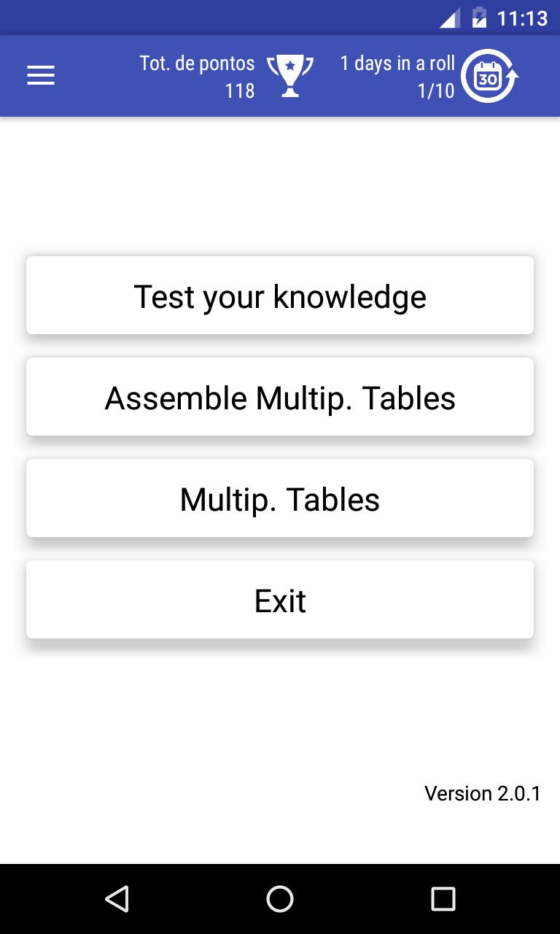Open the navigation drawer with the hamburger icon

pos(41,75)
